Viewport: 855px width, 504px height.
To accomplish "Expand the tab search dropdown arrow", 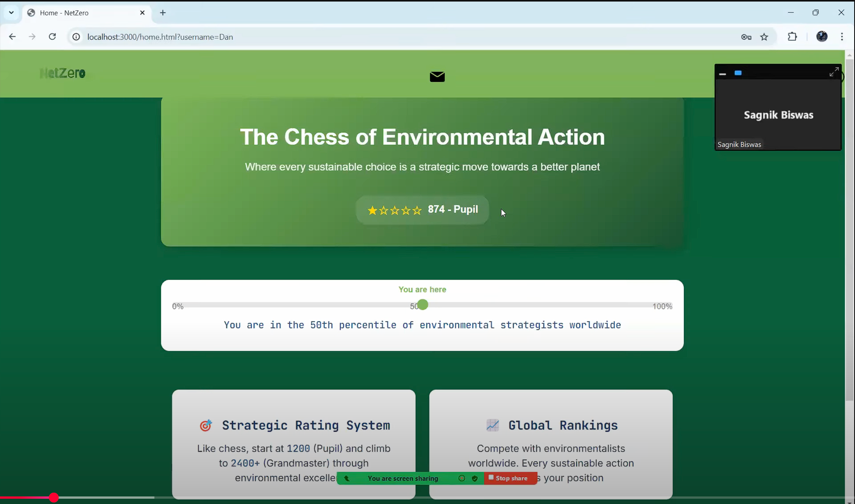I will (x=11, y=12).
